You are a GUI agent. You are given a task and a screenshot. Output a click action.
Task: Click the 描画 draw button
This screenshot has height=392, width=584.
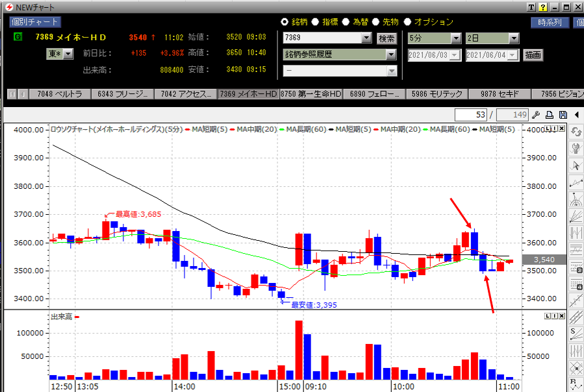tap(533, 55)
